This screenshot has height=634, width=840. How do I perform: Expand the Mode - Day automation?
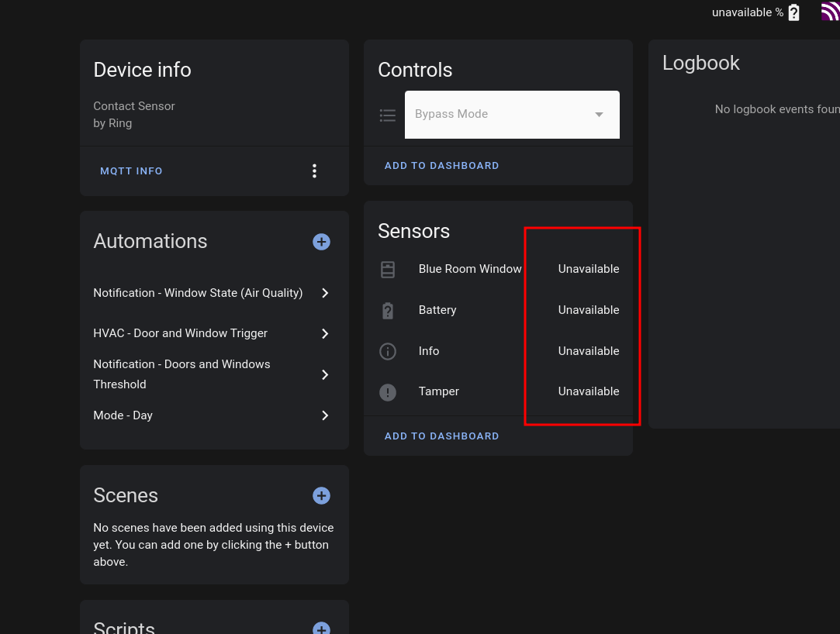coord(325,415)
